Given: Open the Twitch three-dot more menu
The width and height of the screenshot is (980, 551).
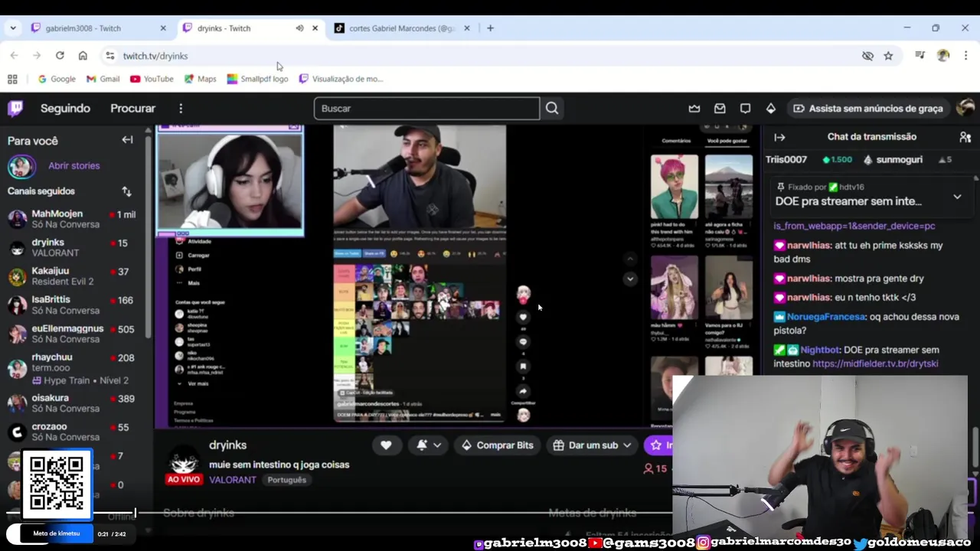Looking at the screenshot, I should coord(181,109).
